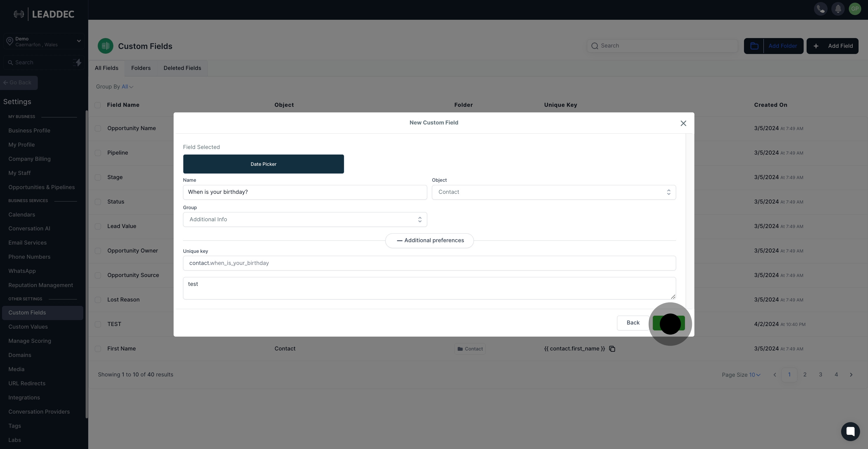868x449 pixels.
Task: Click the Add Field button
Action: point(832,46)
